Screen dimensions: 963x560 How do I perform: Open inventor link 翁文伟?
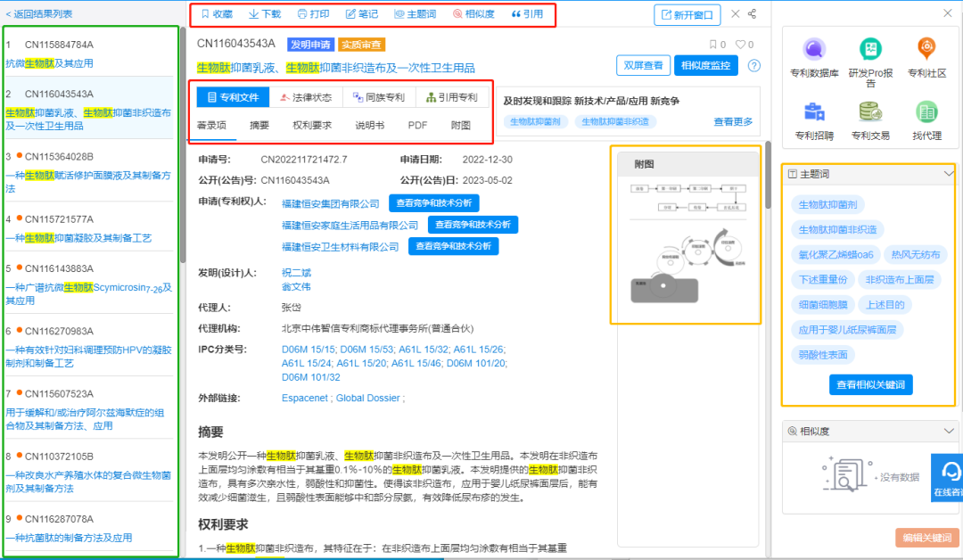click(x=297, y=287)
